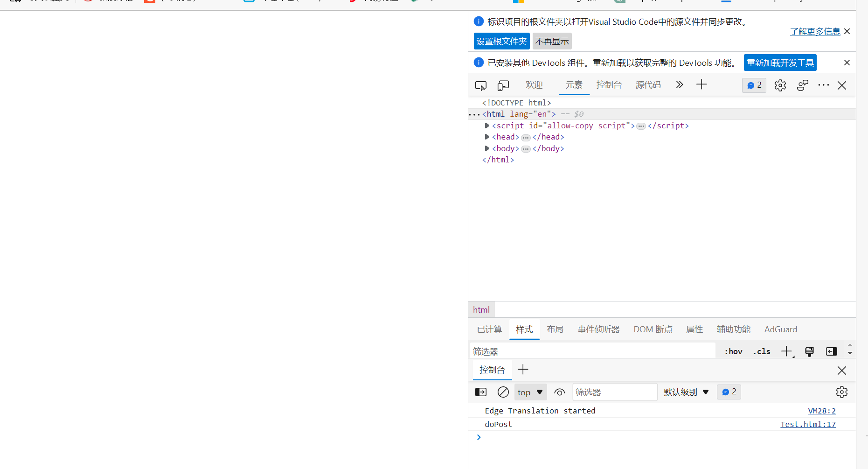This screenshot has height=469, width=868.
Task: Select the html lang="en" element row
Action: pos(662,114)
